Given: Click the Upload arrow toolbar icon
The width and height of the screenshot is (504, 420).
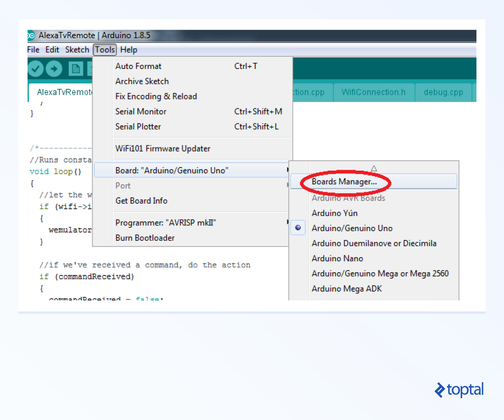Looking at the screenshot, I should coord(54,69).
